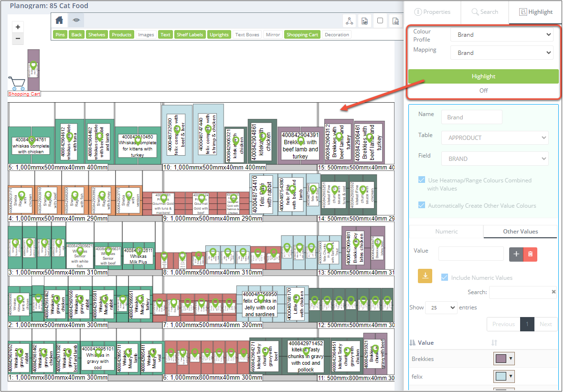Click the green Highlight button
Image resolution: width=565 pixels, height=392 pixels.
(483, 76)
